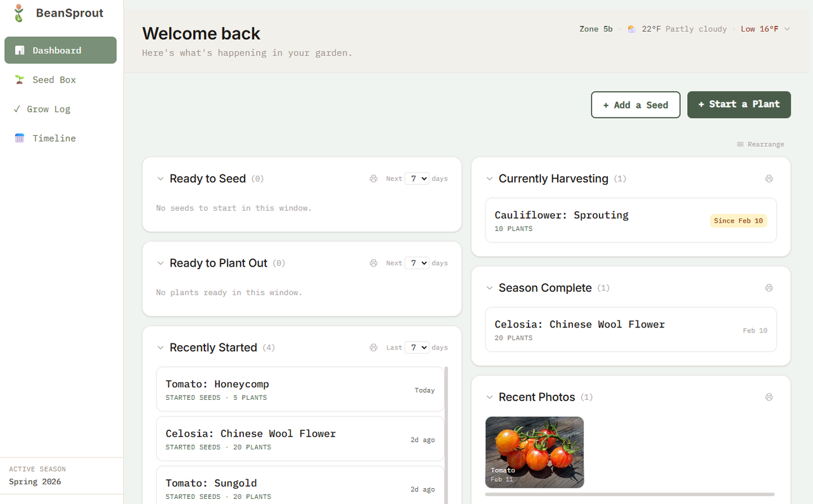Click the Add a Seed button
This screenshot has height=504, width=813.
[x=635, y=105]
